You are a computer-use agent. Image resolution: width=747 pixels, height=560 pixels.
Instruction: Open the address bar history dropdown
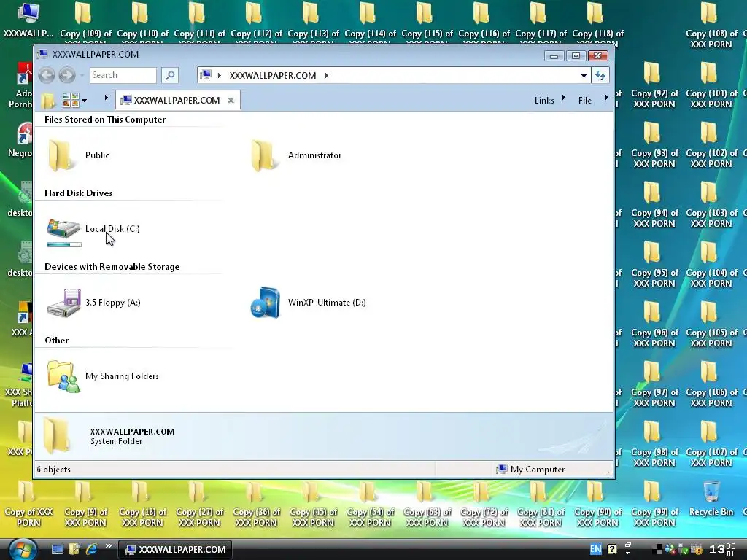click(x=584, y=75)
